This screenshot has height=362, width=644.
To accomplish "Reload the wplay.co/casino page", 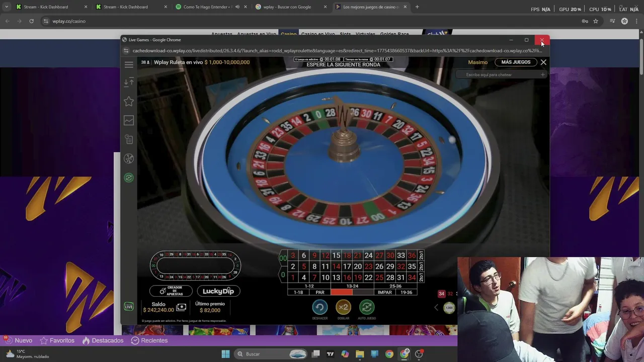I will click(x=31, y=21).
